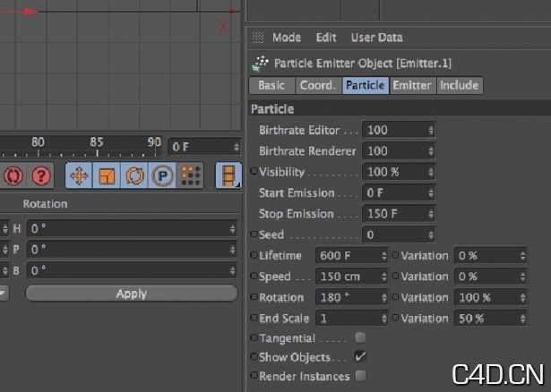Click the End Scale Variation 50 % field
The height and width of the screenshot is (392, 551).
click(x=491, y=319)
